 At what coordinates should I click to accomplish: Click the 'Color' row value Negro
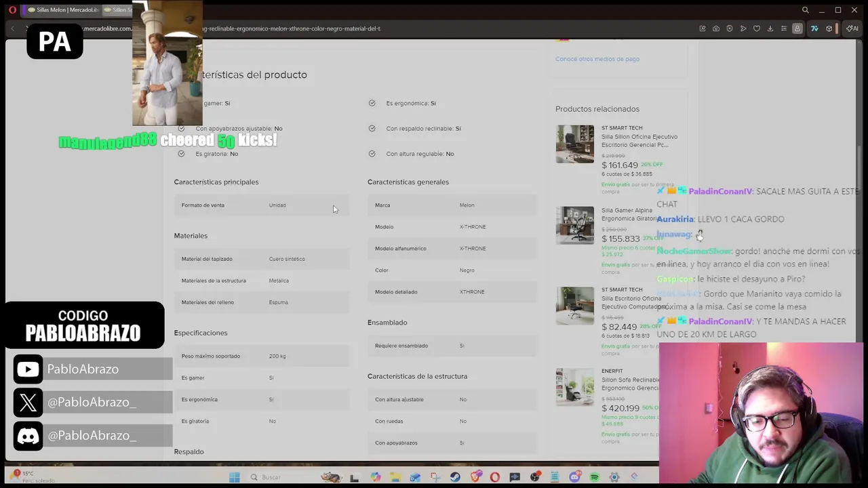(467, 270)
